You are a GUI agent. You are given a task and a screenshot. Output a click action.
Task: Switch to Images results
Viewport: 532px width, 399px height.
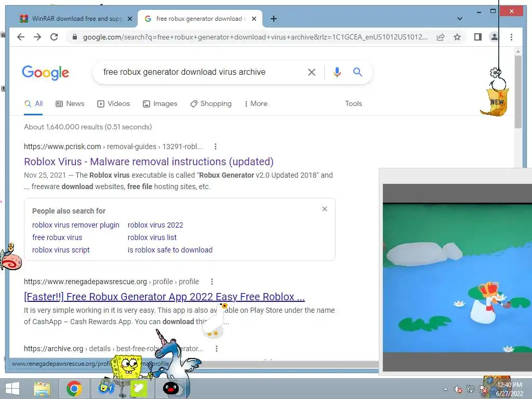pos(160,104)
